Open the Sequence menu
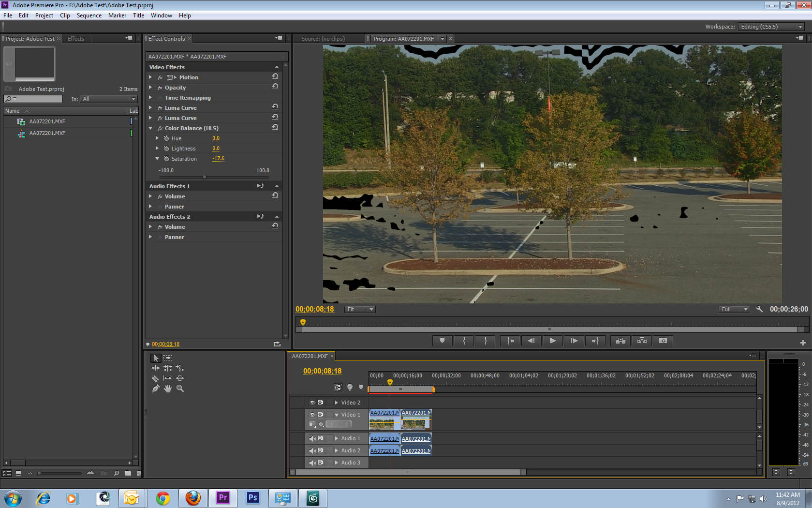This screenshot has width=812, height=508. coord(89,15)
